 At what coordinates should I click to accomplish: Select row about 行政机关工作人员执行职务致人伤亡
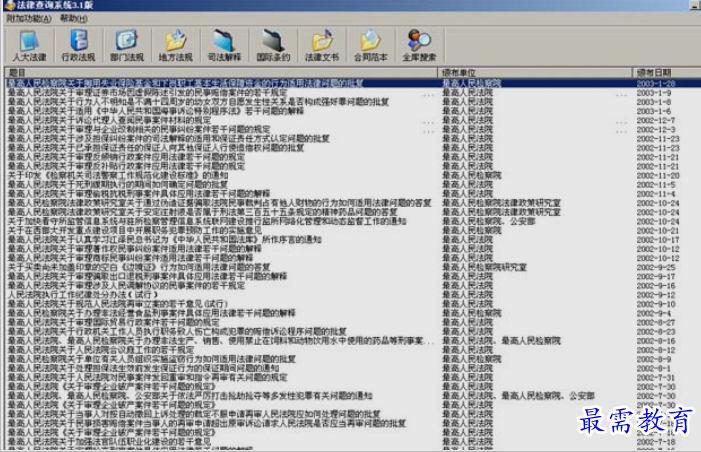coord(352,331)
